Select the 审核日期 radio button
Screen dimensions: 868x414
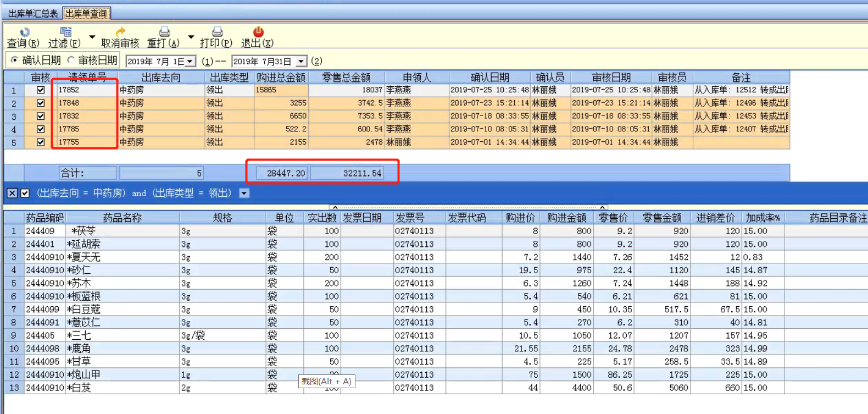point(71,60)
